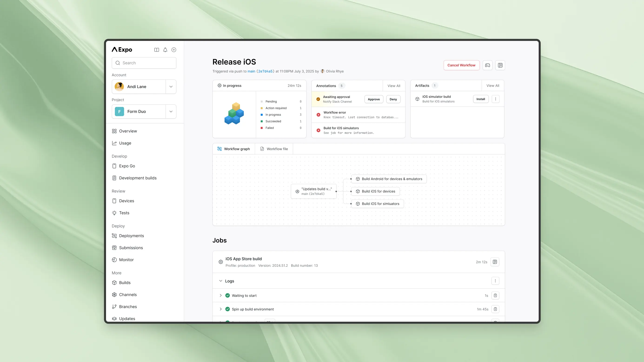Viewport: 644px width, 362px height.
Task: Click the game controller icon near Cancel Workflow
Action: 488,65
